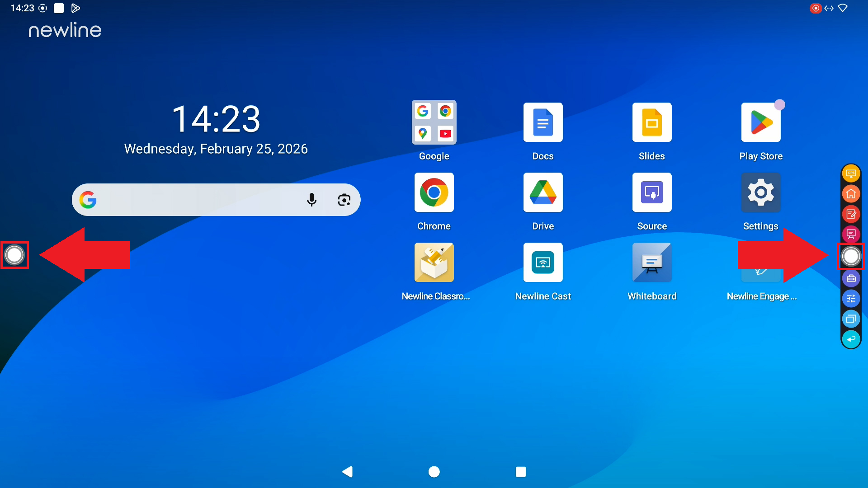Screen dimensions: 868x488
Task: Open the annotation tool in the side toolbar
Action: (851, 214)
